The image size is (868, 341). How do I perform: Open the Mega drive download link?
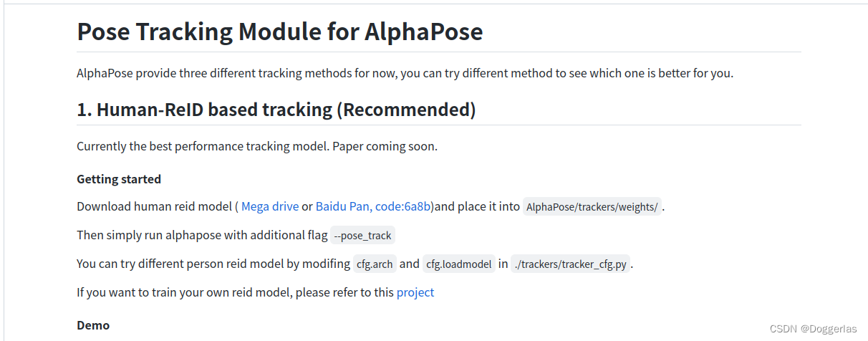tap(270, 206)
